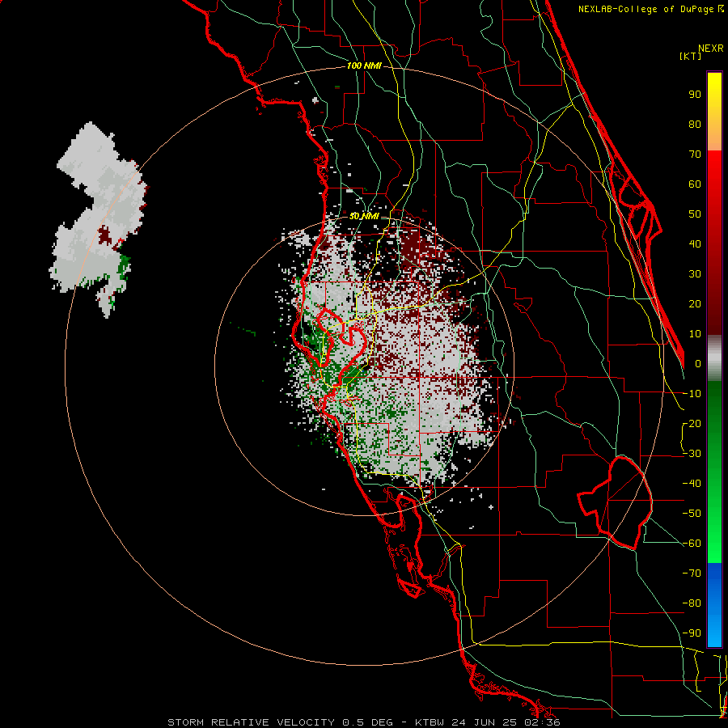Image resolution: width=728 pixels, height=728 pixels.
Task: Click the positive 80 value on the velocity scale
Action: [695, 124]
